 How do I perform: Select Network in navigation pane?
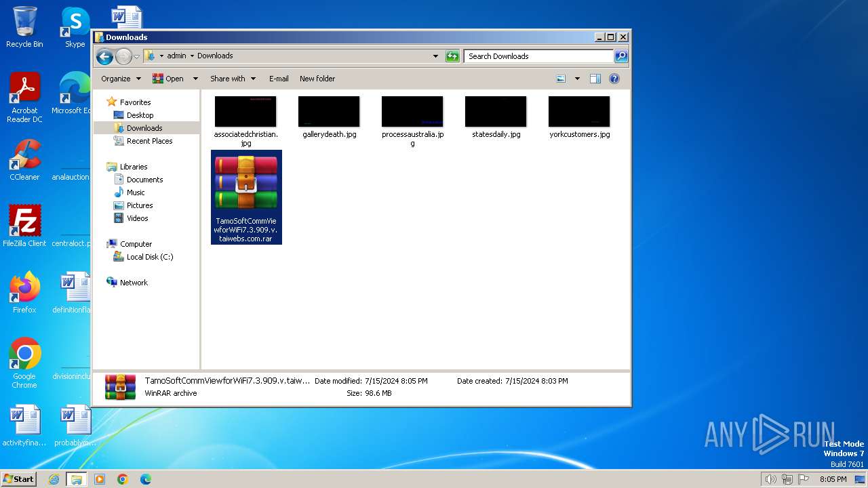[x=134, y=283]
